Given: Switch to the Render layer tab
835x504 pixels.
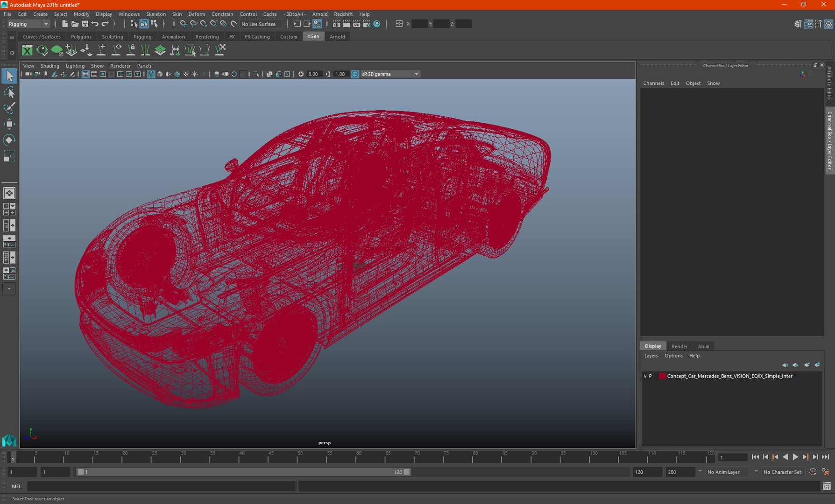Looking at the screenshot, I should tap(679, 346).
